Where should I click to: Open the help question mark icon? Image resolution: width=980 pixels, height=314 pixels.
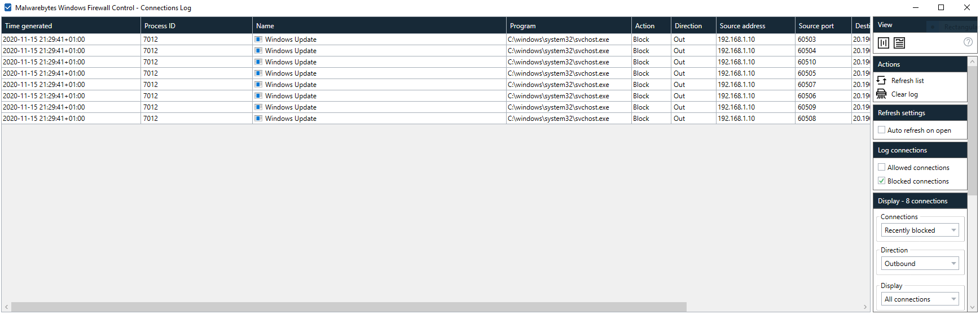coord(968,42)
